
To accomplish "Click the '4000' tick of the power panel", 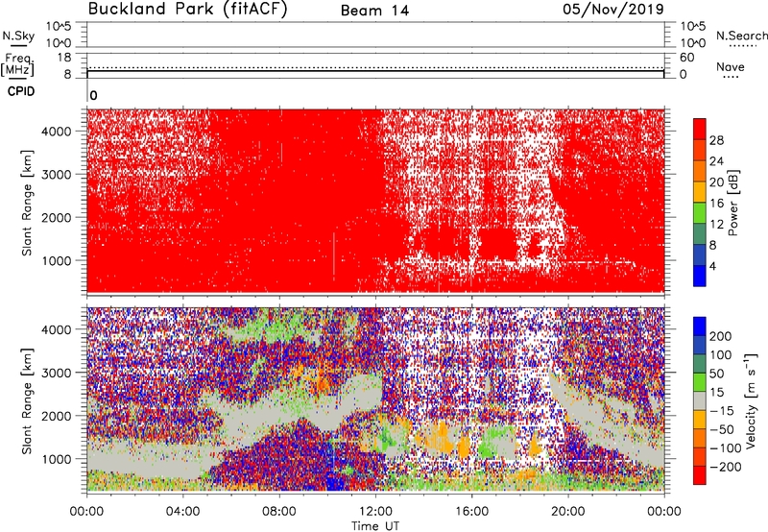I will click(57, 132).
